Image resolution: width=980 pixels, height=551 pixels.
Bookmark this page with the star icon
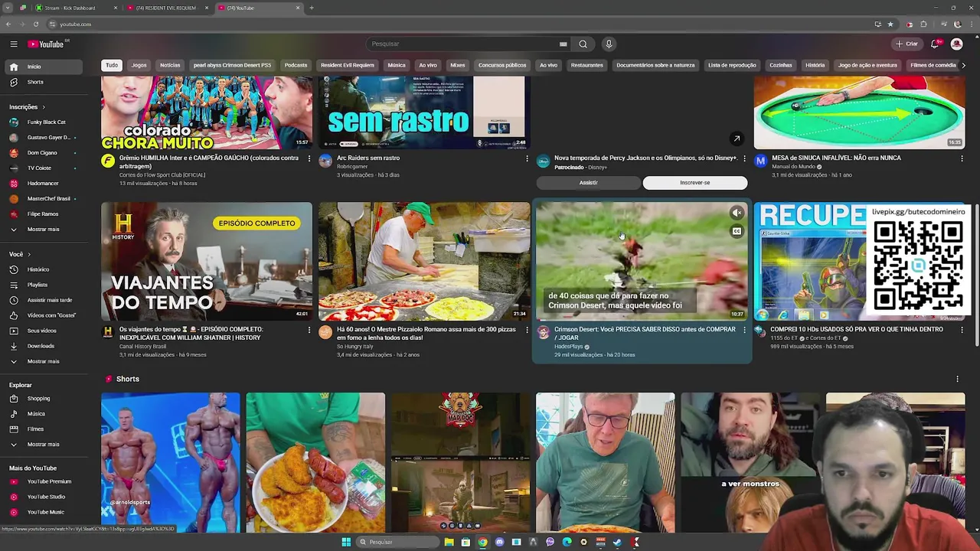click(x=890, y=24)
